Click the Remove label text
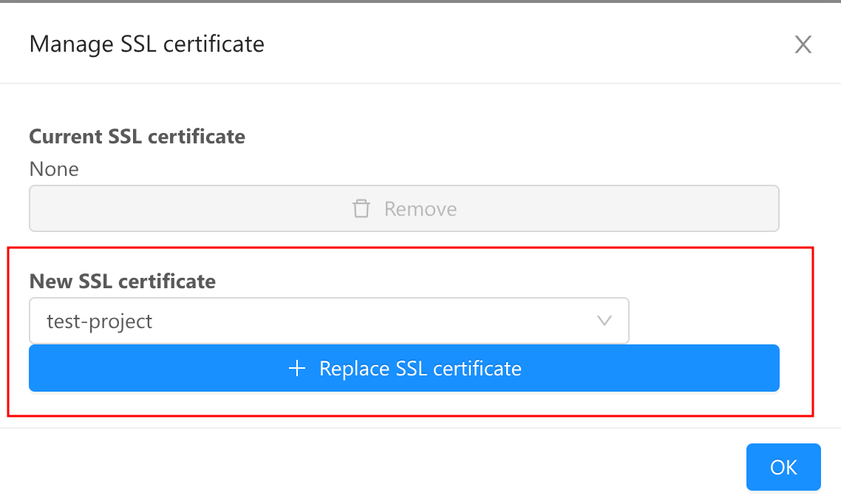Viewport: 841px width, 504px height. pos(421,209)
